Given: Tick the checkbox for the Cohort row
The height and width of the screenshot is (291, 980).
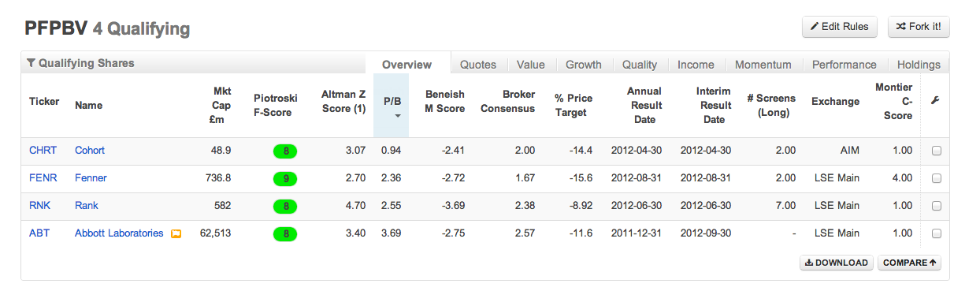Looking at the screenshot, I should 937,151.
